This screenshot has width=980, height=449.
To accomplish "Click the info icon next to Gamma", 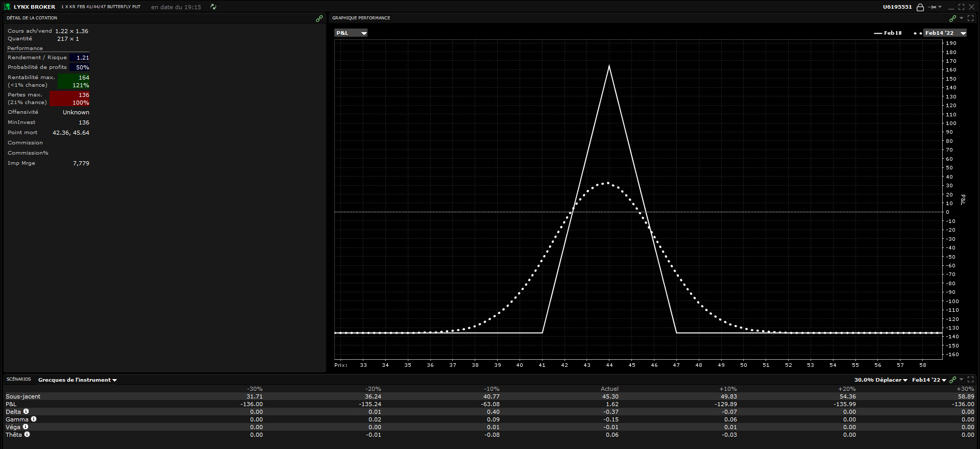I will pyautogui.click(x=34, y=419).
